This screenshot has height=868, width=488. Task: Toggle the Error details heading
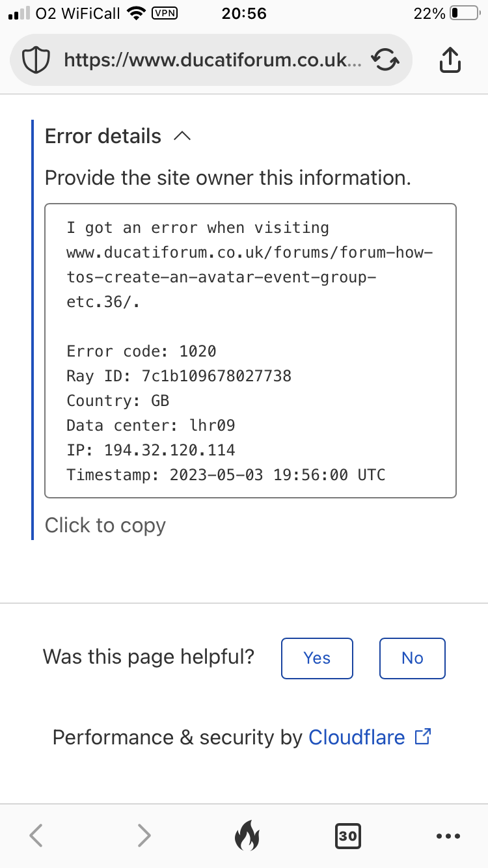[103, 136]
